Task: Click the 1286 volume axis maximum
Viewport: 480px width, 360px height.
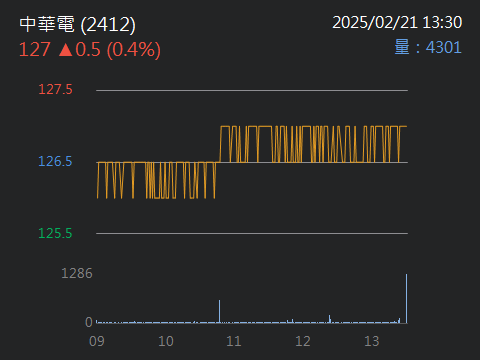Action: click(x=77, y=273)
